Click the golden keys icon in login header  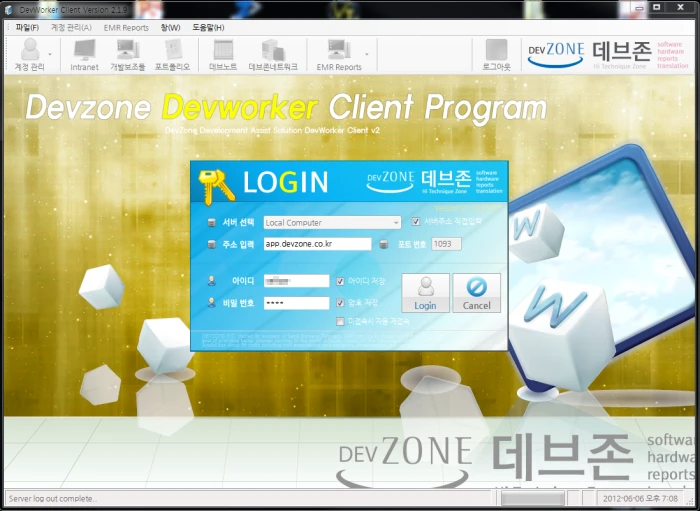click(216, 187)
